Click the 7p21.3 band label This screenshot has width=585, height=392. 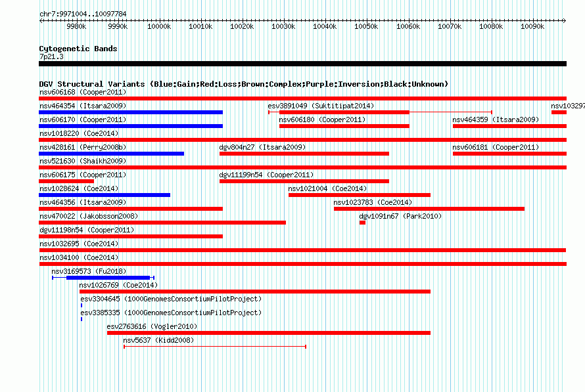(x=51, y=56)
